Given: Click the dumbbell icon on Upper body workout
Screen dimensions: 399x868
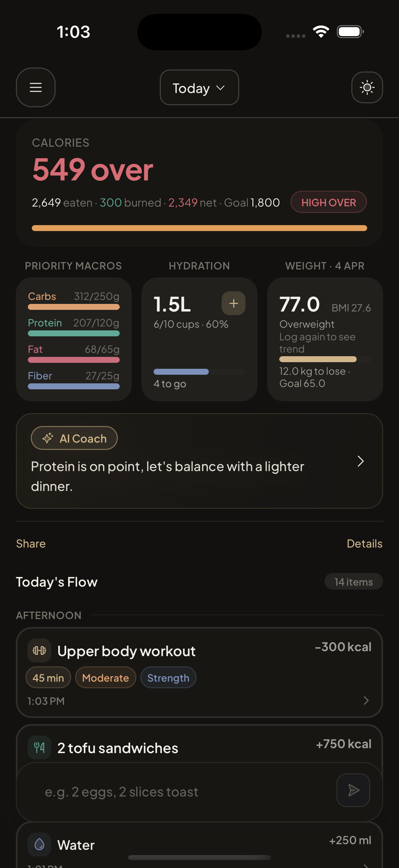Looking at the screenshot, I should [39, 650].
